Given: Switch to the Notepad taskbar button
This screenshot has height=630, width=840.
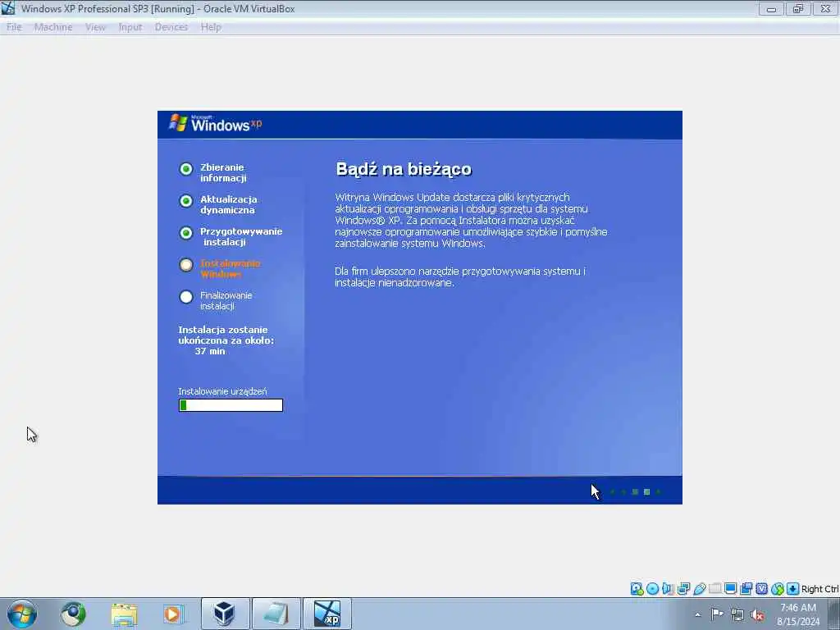Looking at the screenshot, I should point(276,614).
